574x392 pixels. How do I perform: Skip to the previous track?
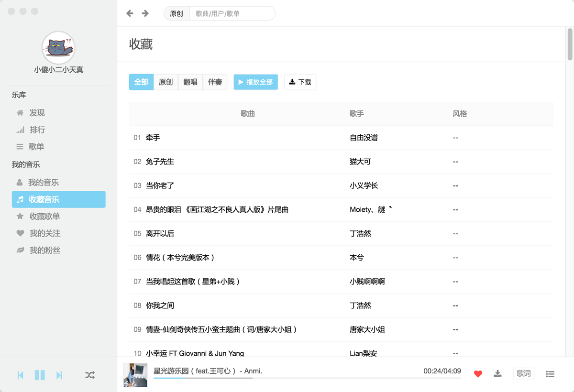click(x=21, y=375)
